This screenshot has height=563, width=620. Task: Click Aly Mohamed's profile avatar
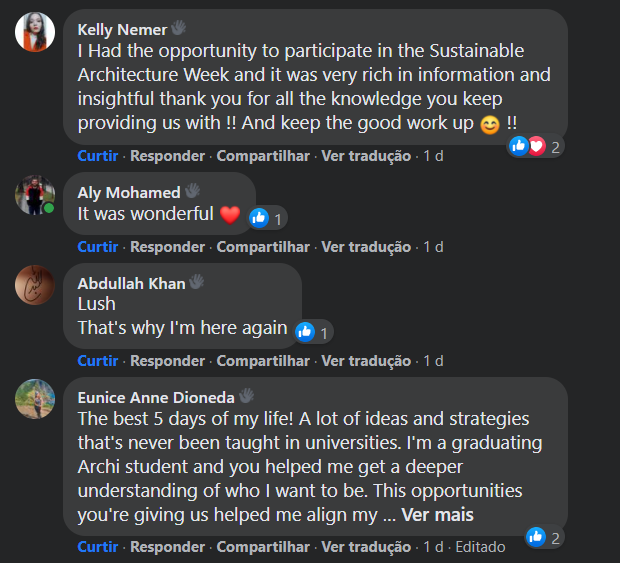pyautogui.click(x=34, y=195)
